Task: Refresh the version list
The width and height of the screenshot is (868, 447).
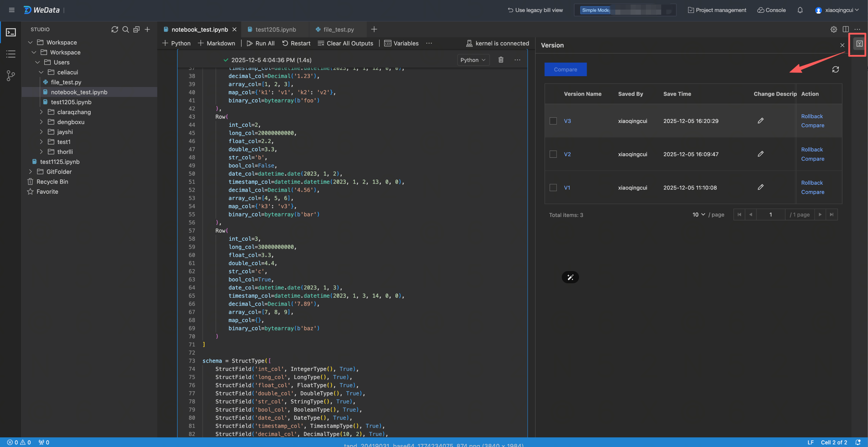Action: coord(835,69)
